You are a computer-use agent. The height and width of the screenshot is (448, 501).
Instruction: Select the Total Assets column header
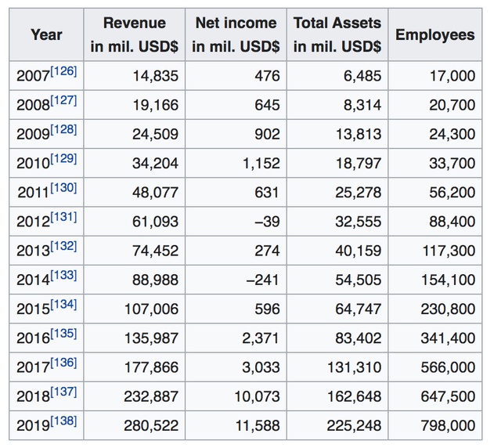point(337,35)
